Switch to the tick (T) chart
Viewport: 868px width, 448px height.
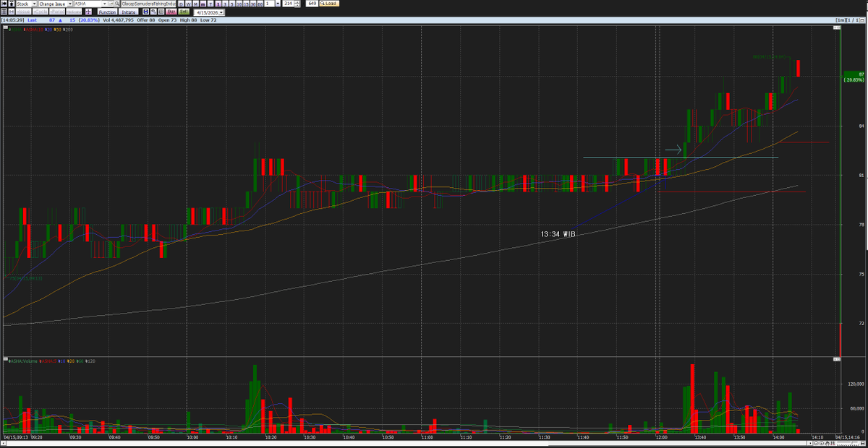[x=210, y=4]
